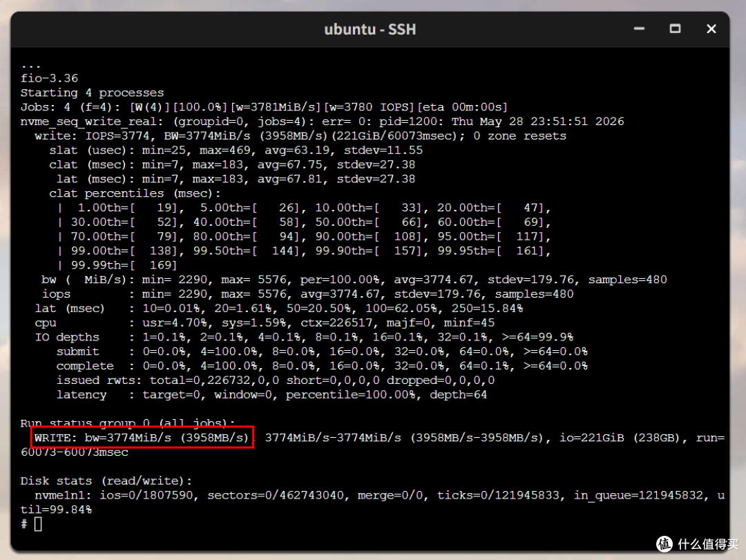This screenshot has width=746, height=560.
Task: Click the 'ubuntu - SSH' window title
Action: tap(370, 30)
